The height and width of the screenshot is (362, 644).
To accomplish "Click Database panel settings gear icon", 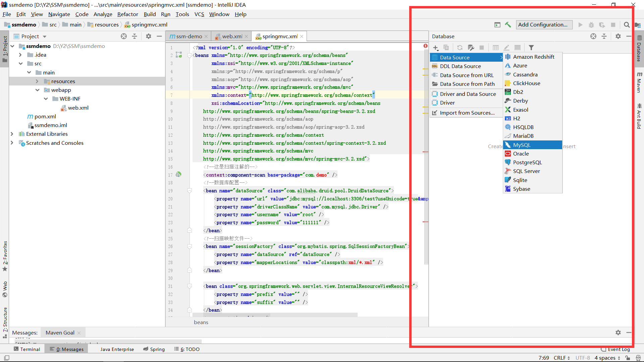I will coord(618,36).
